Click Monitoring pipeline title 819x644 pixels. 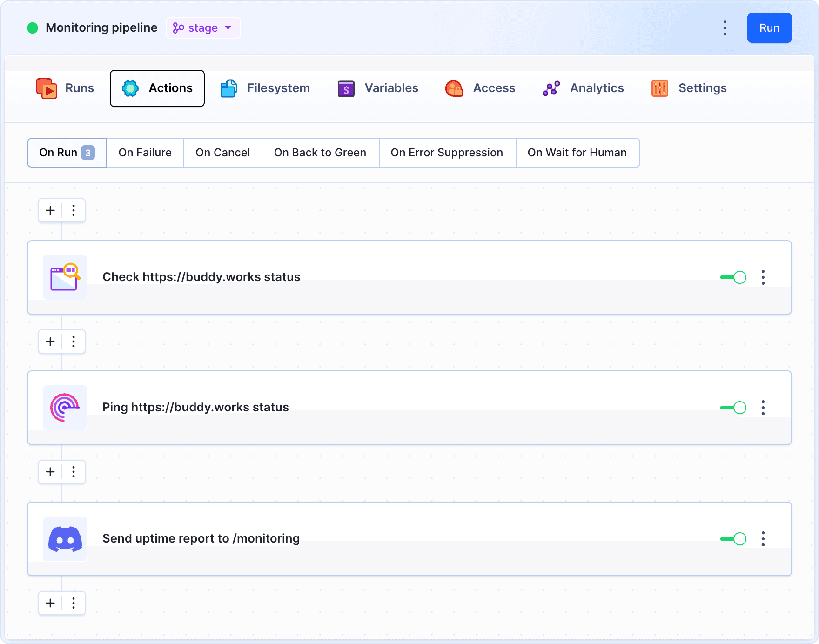tap(101, 27)
